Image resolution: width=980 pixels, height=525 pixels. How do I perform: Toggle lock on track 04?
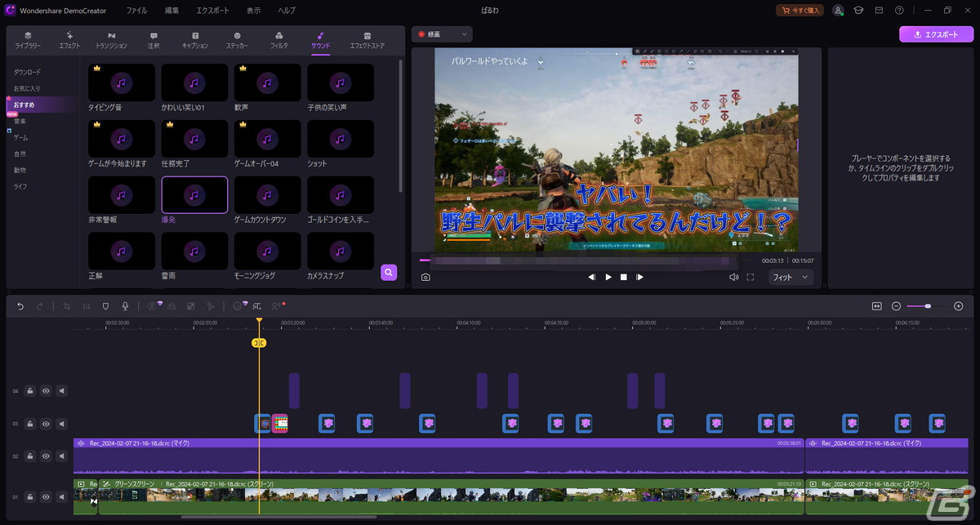pos(29,391)
